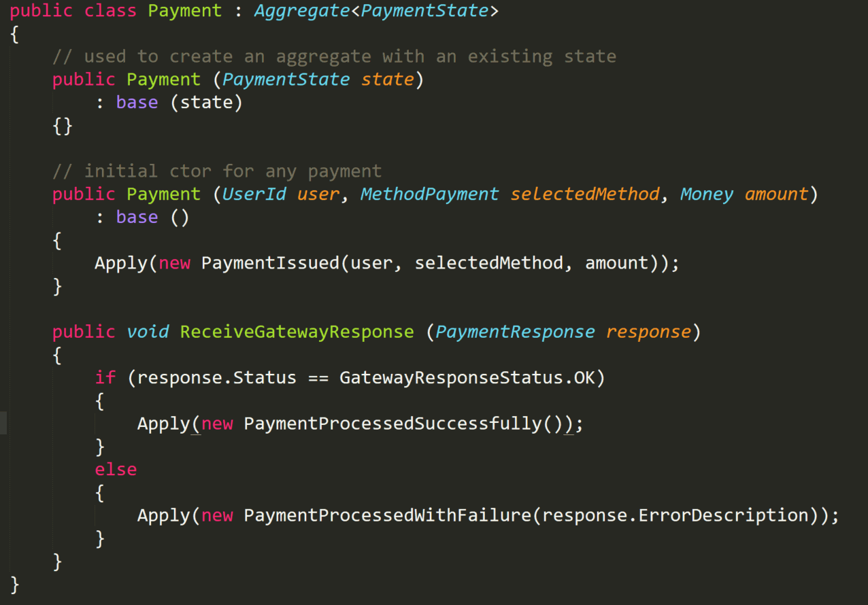Click the else keyword
The height and width of the screenshot is (605, 868).
point(116,469)
